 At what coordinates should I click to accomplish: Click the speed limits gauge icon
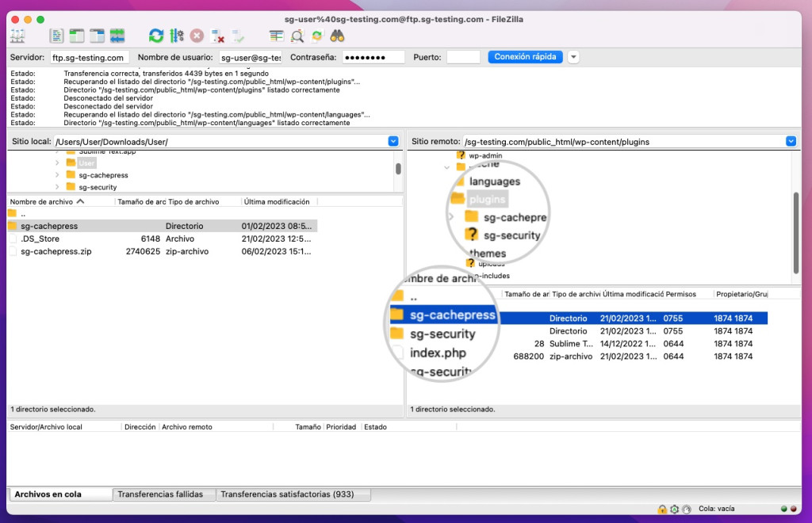point(687,509)
